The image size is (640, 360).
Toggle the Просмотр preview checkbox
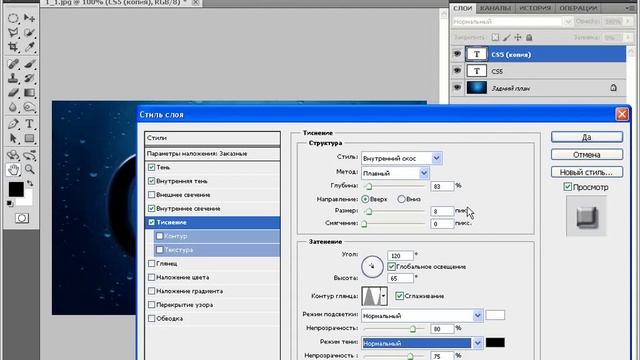click(x=567, y=187)
